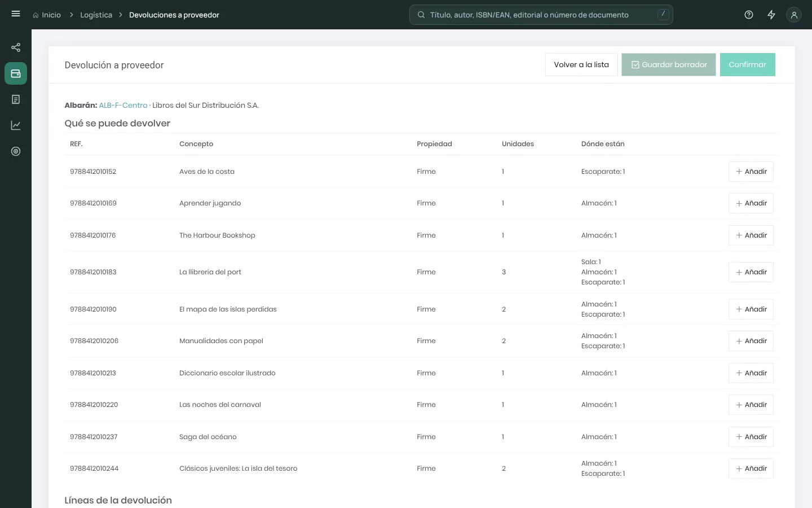The width and height of the screenshot is (812, 508).
Task: Click the lightning bolt quick actions icon
Action: pos(771,15)
